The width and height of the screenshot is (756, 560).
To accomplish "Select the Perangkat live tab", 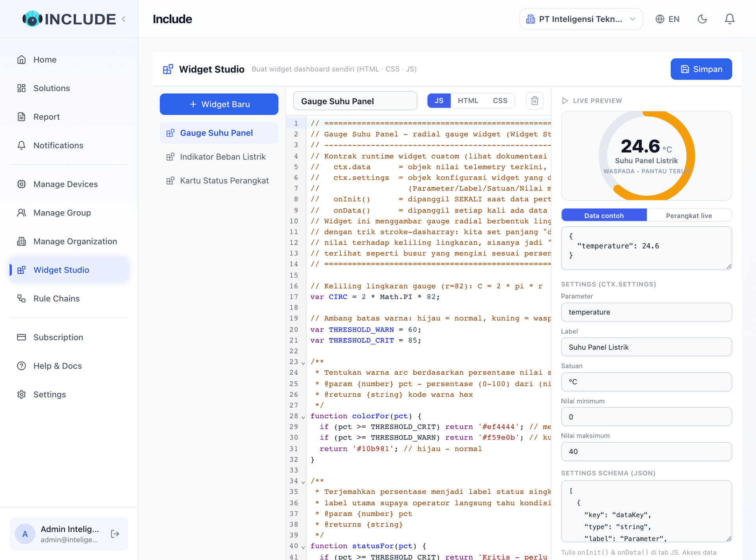I will 689,215.
